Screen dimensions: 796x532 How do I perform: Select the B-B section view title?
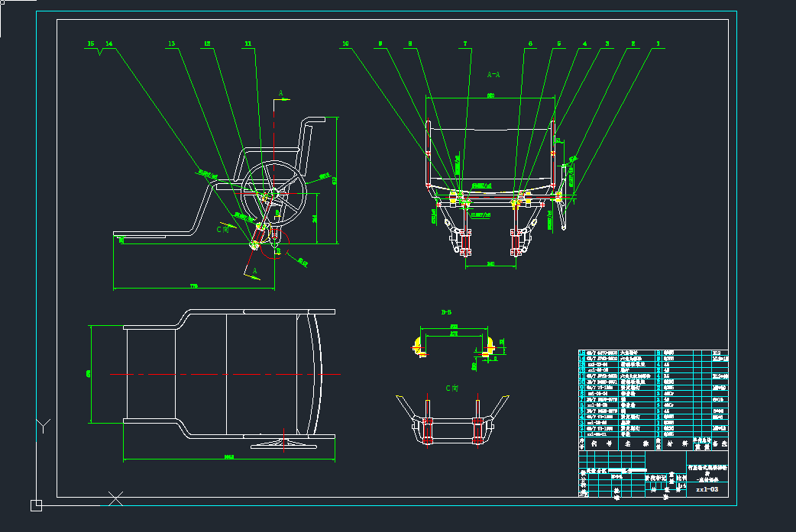click(x=447, y=312)
